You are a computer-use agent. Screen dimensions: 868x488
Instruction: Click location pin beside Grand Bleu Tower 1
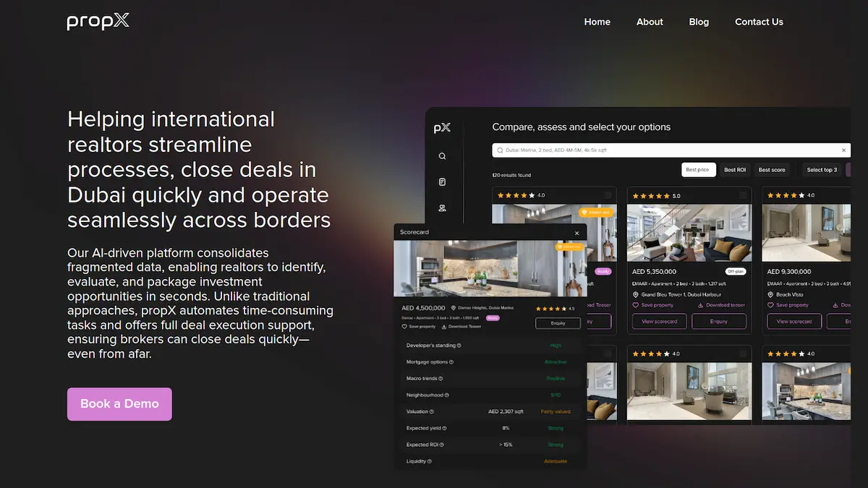tap(636, 295)
